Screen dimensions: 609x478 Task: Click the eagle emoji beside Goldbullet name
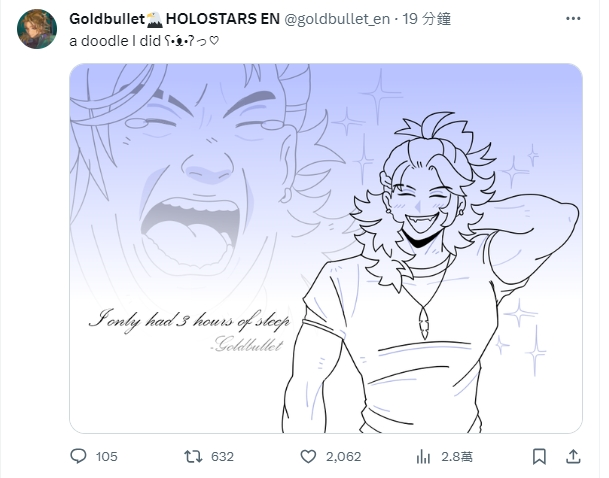[155, 19]
